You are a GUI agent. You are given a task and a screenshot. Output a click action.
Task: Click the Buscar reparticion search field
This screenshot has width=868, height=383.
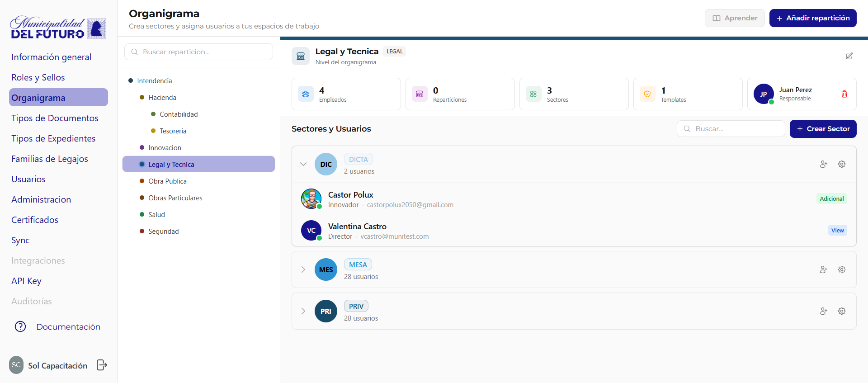point(199,52)
